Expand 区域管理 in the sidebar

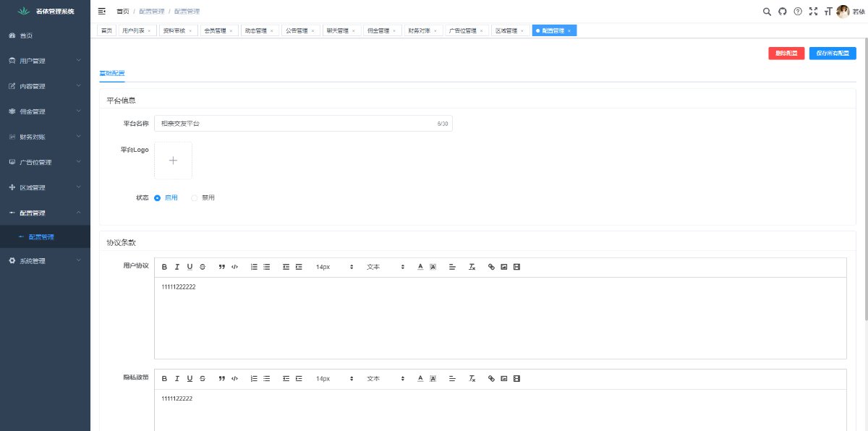(x=45, y=187)
